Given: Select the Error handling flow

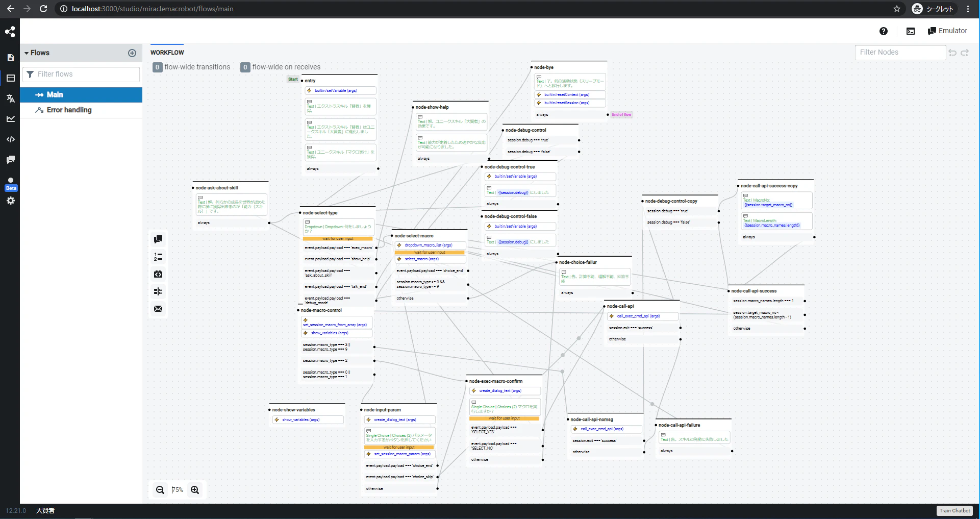Looking at the screenshot, I should coord(81,110).
